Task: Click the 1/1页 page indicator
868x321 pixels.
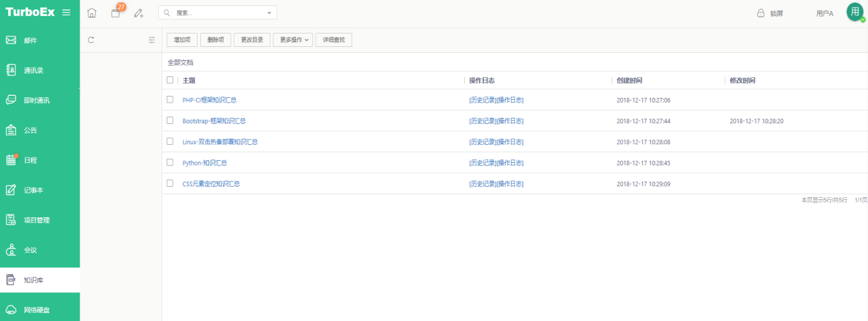Action: coord(861,200)
